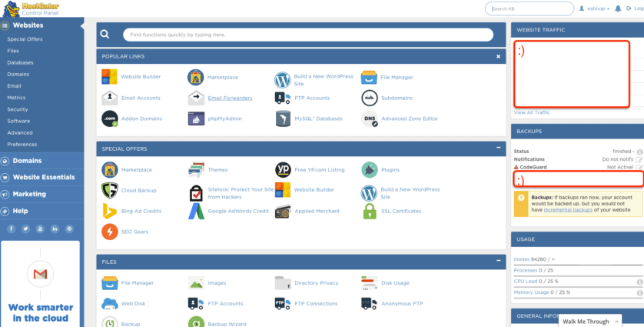Select Databases in the sidebar
This screenshot has height=327, width=644.
tap(20, 62)
